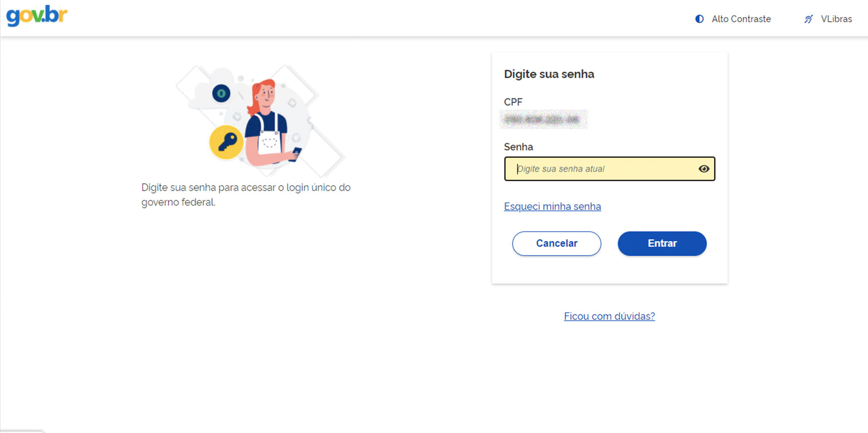Viewport: 868px width, 433px height.
Task: Open the 'Ficou com dúvidas?' help link
Action: coord(609,316)
